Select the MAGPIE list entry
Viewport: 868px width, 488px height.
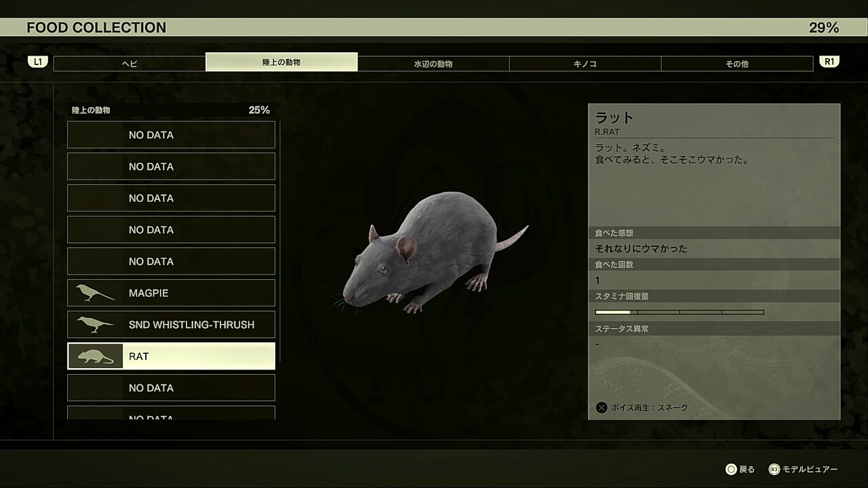(171, 293)
